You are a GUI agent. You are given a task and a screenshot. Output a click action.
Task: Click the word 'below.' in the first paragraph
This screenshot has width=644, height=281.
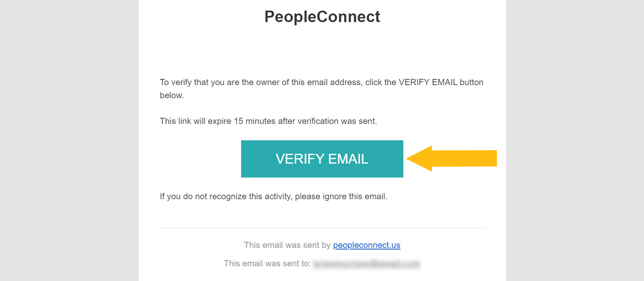172,95
